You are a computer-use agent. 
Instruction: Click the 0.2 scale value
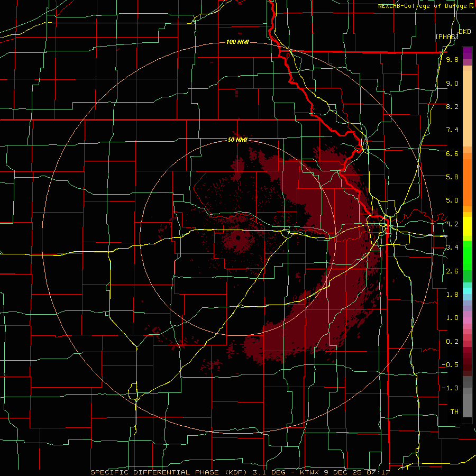pos(452,342)
